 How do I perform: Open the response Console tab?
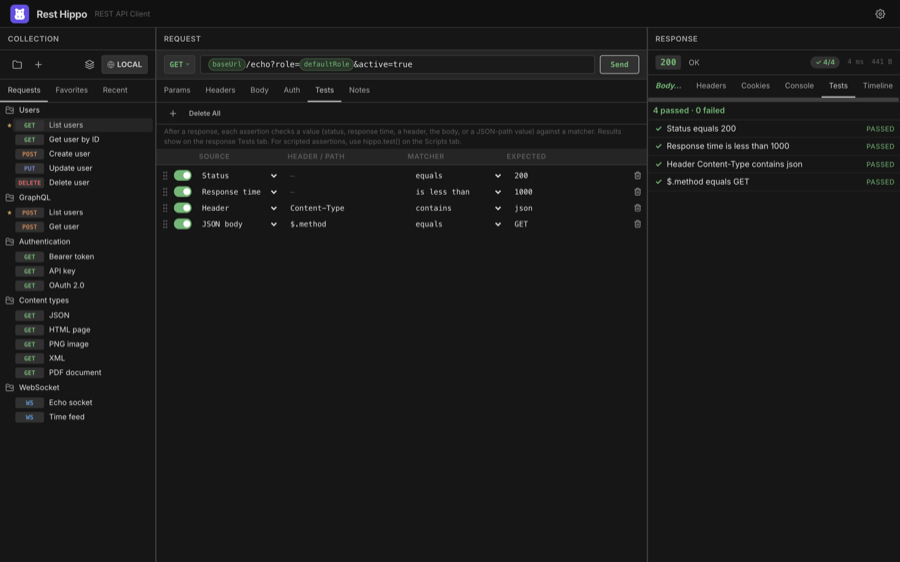[x=799, y=86]
